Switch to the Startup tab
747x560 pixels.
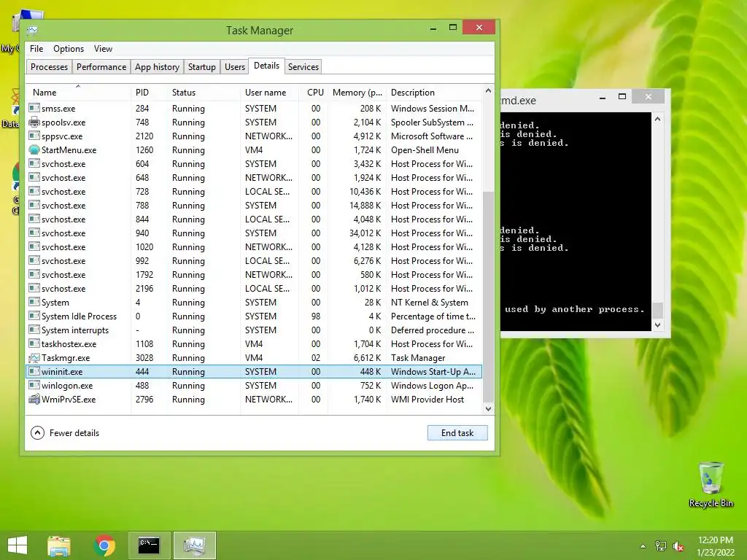pyautogui.click(x=202, y=66)
